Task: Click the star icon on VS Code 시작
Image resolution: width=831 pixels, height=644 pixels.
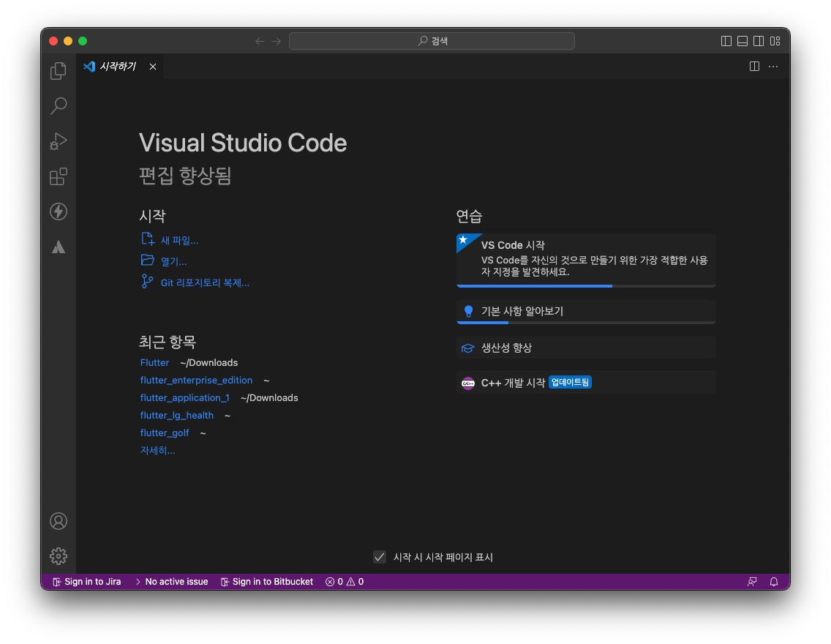Action: (x=463, y=239)
